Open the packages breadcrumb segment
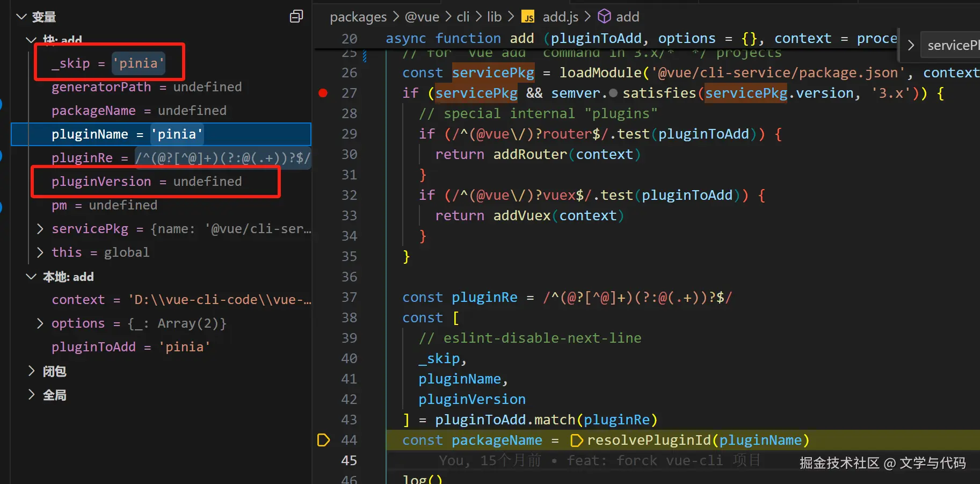 click(x=358, y=17)
